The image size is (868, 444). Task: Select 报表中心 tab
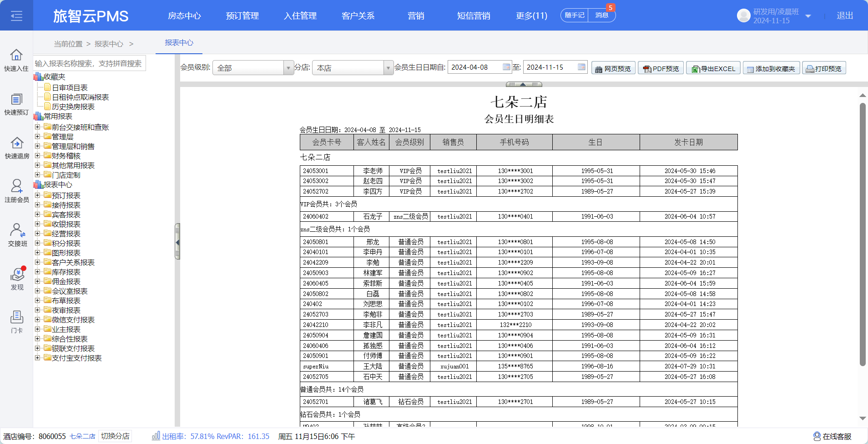point(179,42)
